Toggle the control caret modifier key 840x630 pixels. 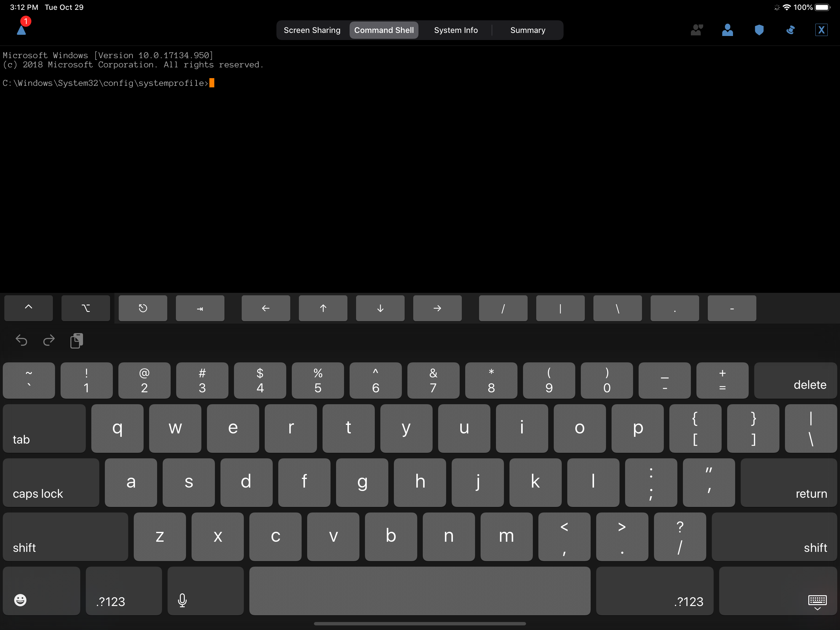pyautogui.click(x=29, y=308)
